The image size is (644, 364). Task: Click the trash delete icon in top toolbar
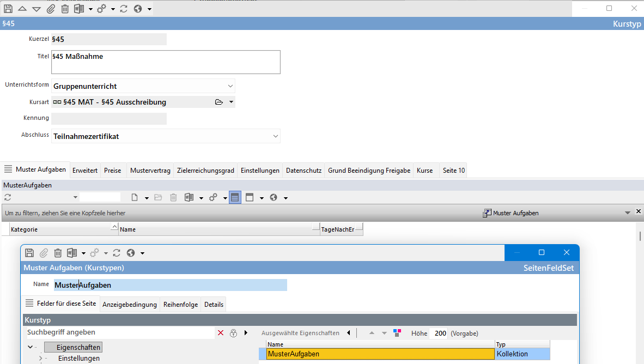65,9
